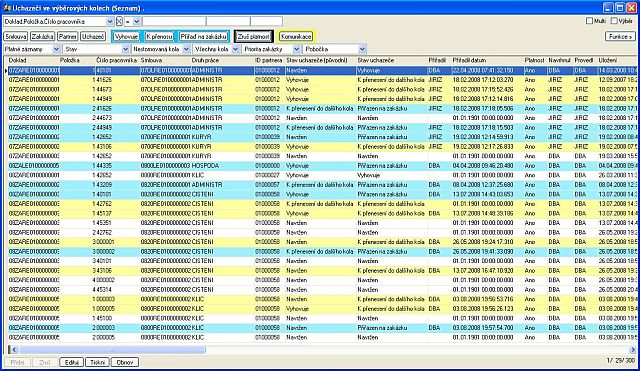This screenshot has height=371, width=640.
Task: Select row with worker number 1 45351
Action: (322, 223)
